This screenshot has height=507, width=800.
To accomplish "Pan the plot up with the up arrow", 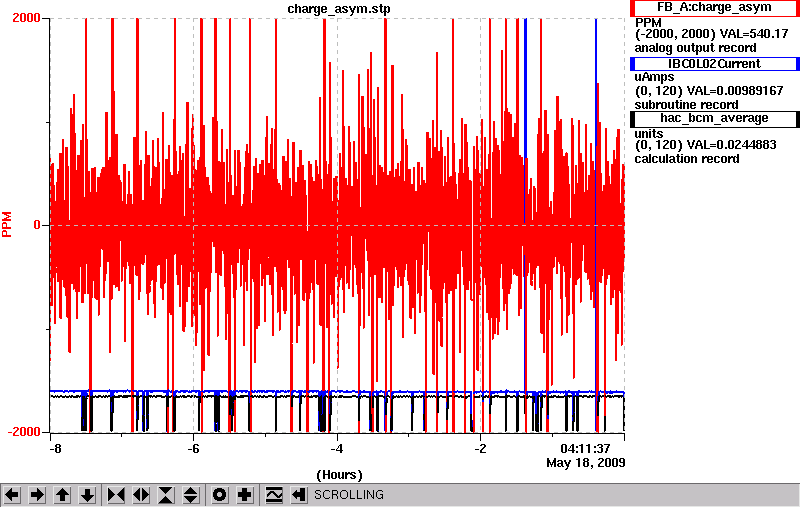I will 63,495.
